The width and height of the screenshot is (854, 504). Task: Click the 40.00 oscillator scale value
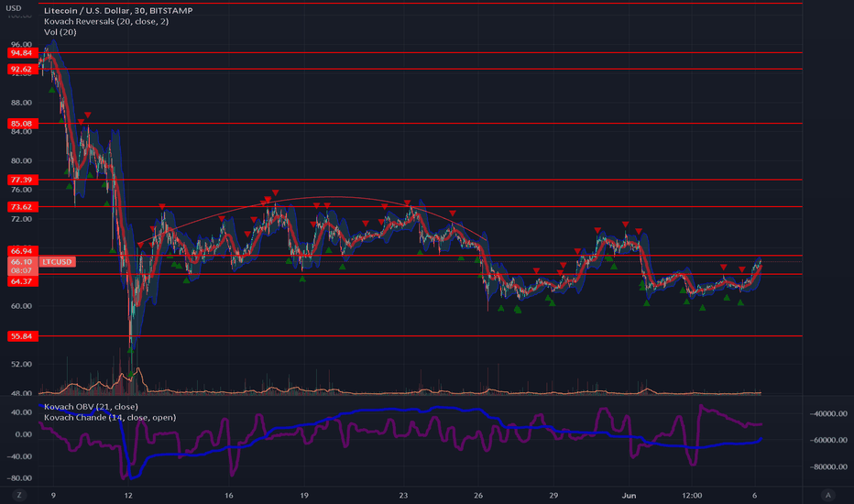[x=21, y=412]
